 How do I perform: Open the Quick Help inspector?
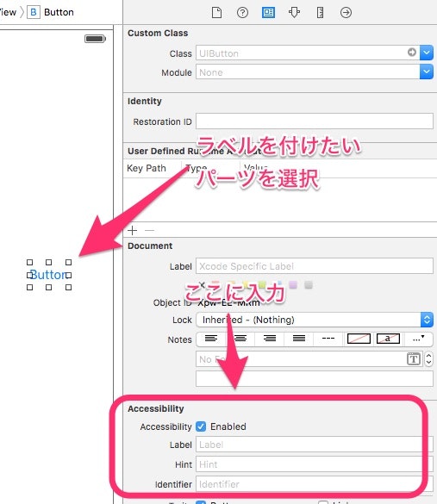242,13
